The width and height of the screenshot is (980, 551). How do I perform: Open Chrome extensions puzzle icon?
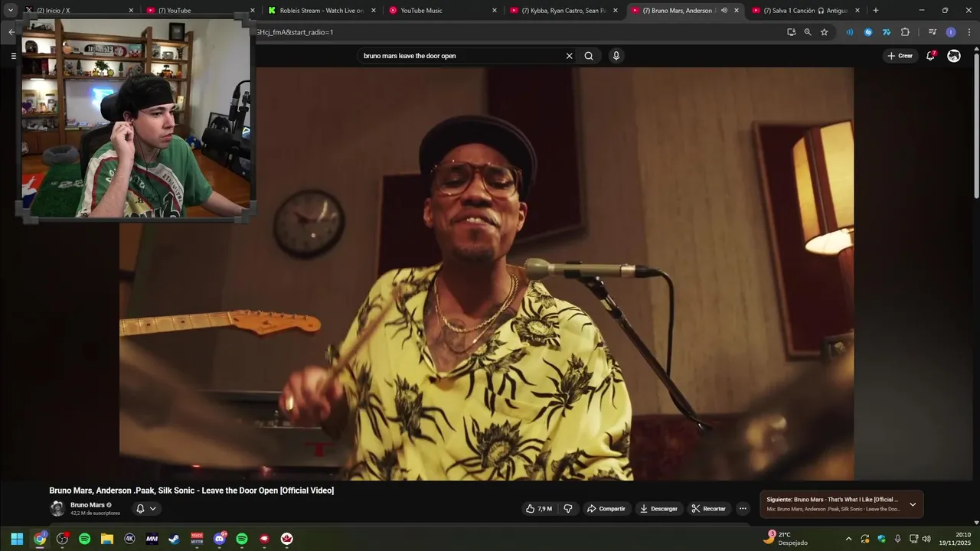pos(905,32)
